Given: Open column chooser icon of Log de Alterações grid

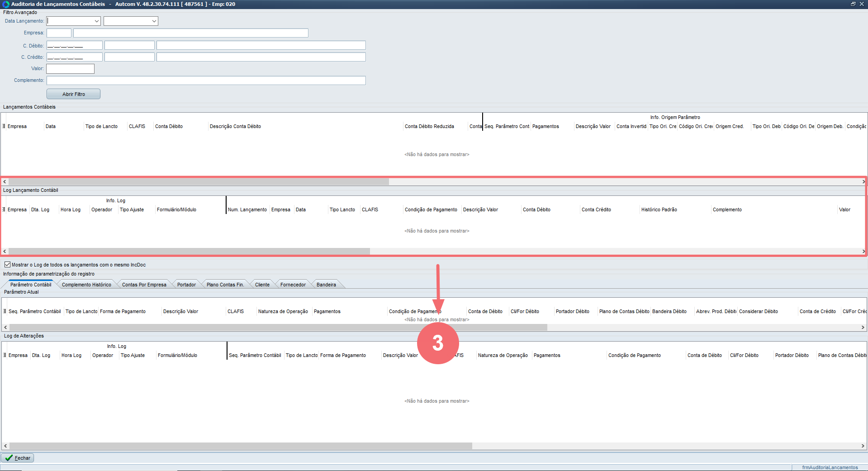Looking at the screenshot, I should click(x=5, y=355).
